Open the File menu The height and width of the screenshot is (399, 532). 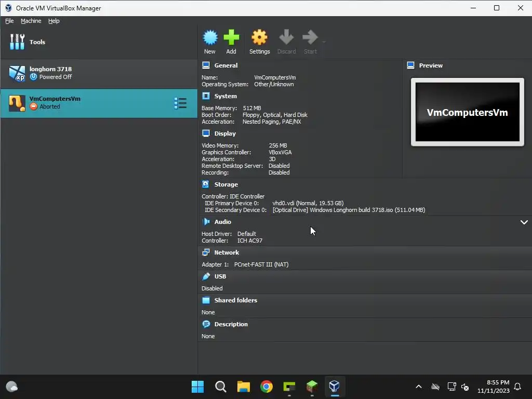(x=9, y=21)
